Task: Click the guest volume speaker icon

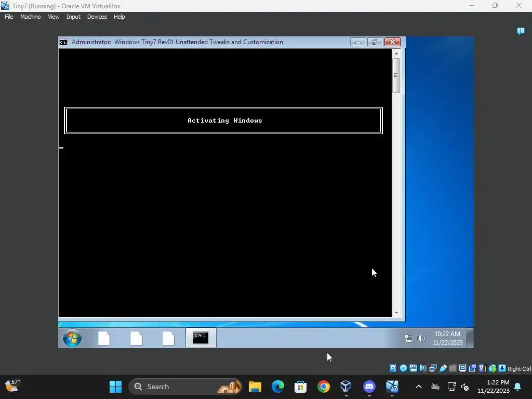Action: pyautogui.click(x=421, y=338)
